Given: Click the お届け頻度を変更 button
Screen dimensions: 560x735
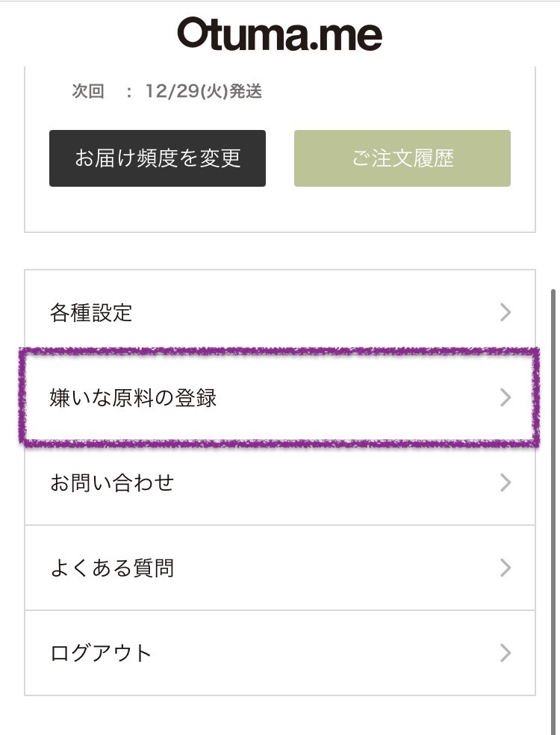Looking at the screenshot, I should [158, 158].
